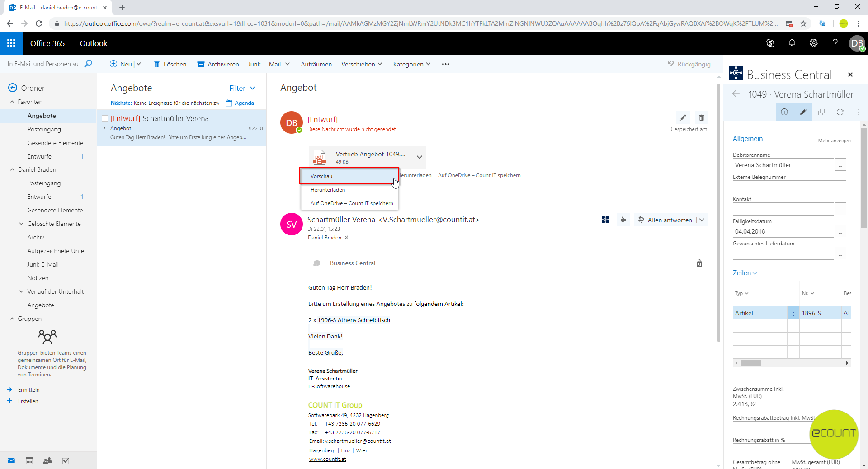The height and width of the screenshot is (469, 868).
Task: Collapse the Ordner folder pane
Action: tap(13, 88)
